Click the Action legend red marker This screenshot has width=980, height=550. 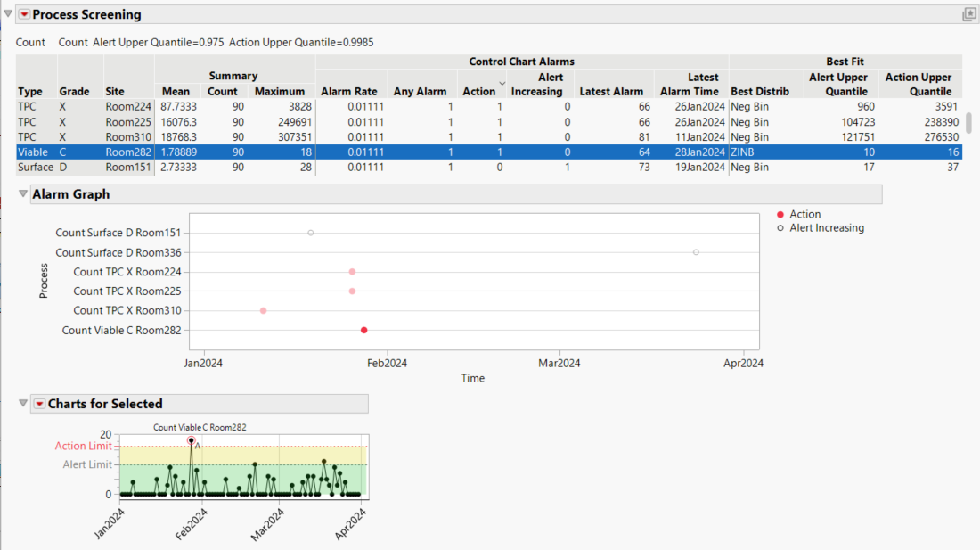780,214
